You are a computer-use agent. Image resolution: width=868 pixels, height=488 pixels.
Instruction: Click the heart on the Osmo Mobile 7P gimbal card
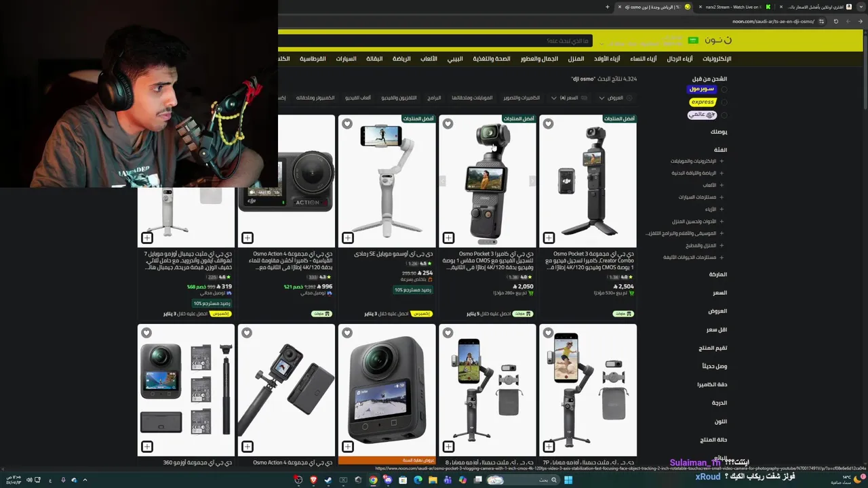(x=548, y=333)
